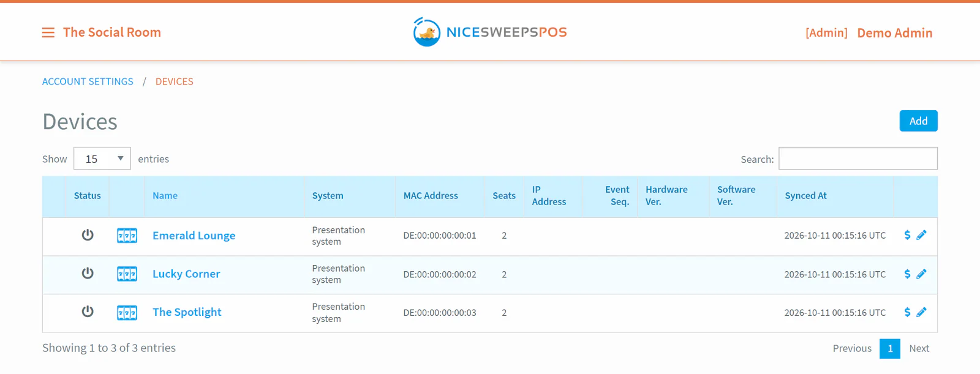Select page 1 in pagination
980x374 pixels.
890,348
